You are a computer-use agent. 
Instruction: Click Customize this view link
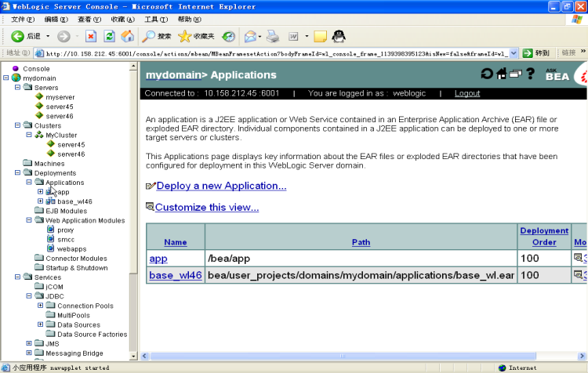(207, 207)
